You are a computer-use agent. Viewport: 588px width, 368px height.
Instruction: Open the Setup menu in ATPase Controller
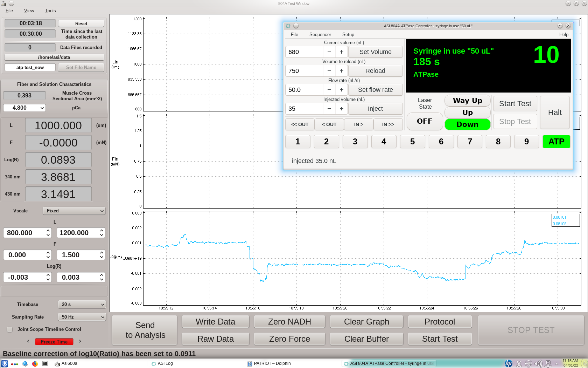coord(348,34)
